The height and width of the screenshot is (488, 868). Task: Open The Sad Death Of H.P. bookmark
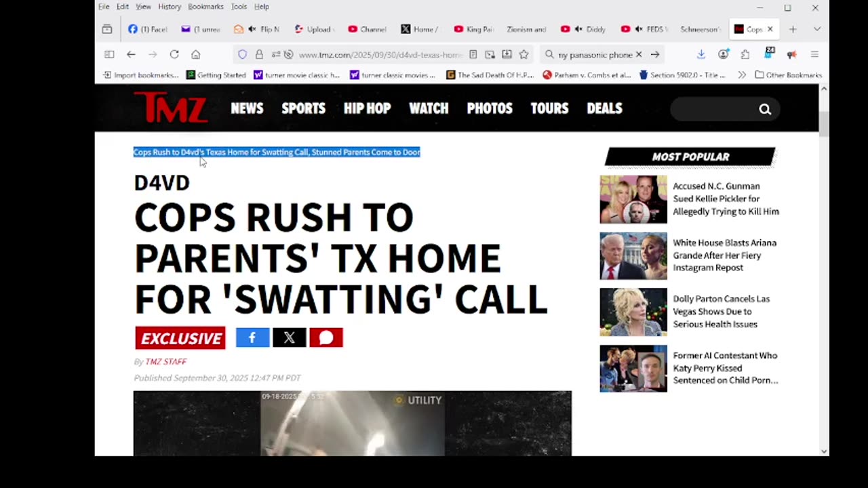tap(490, 75)
